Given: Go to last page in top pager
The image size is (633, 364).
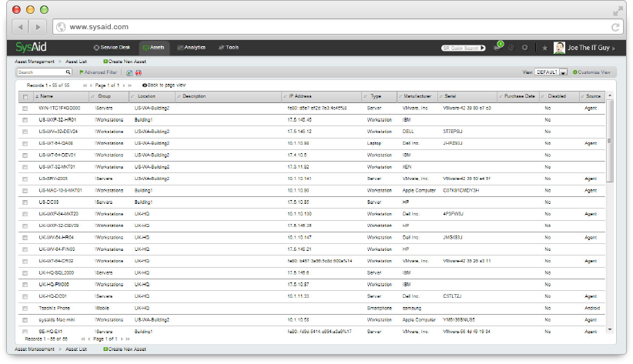Looking at the screenshot, I should point(129,85).
